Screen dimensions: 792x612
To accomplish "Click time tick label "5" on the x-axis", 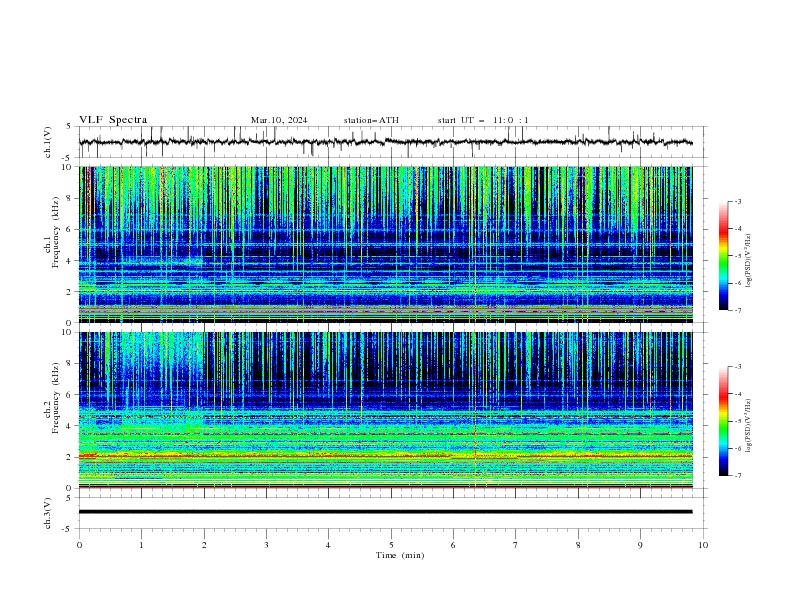I will coord(391,545).
